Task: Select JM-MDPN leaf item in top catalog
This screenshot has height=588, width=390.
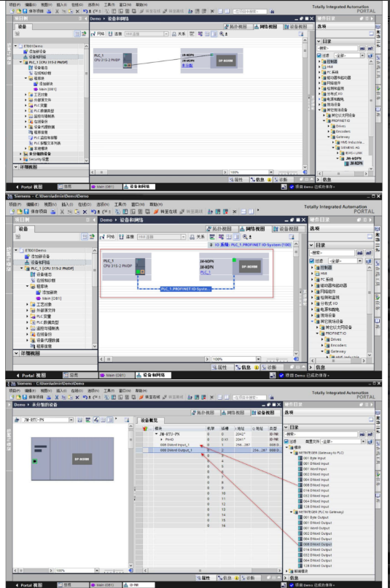Action: (x=354, y=163)
